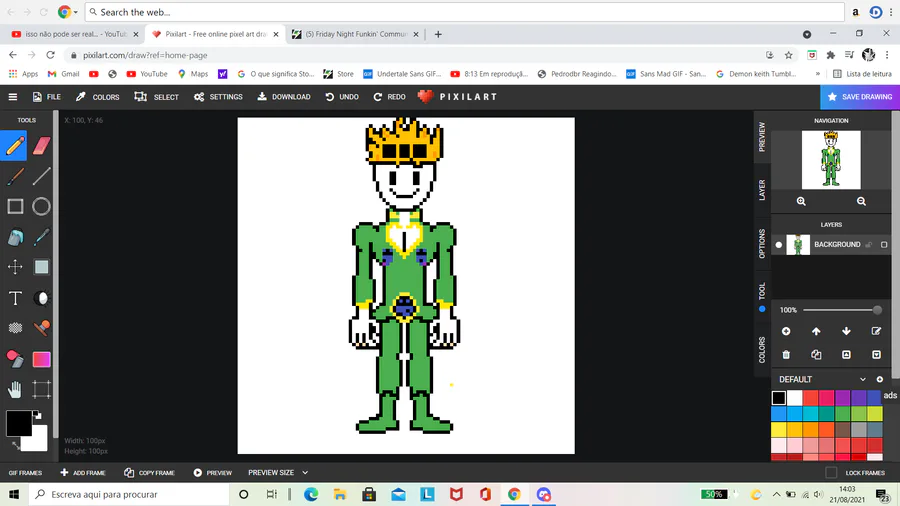Screen dimensions: 900x506
Task: Check the Background layer checkbox
Action: pos(884,244)
